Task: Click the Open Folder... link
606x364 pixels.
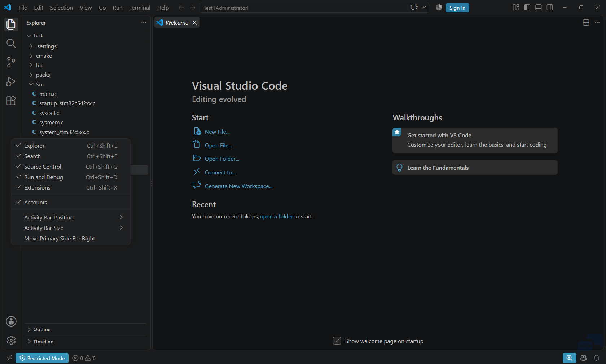Action: pyautogui.click(x=222, y=159)
